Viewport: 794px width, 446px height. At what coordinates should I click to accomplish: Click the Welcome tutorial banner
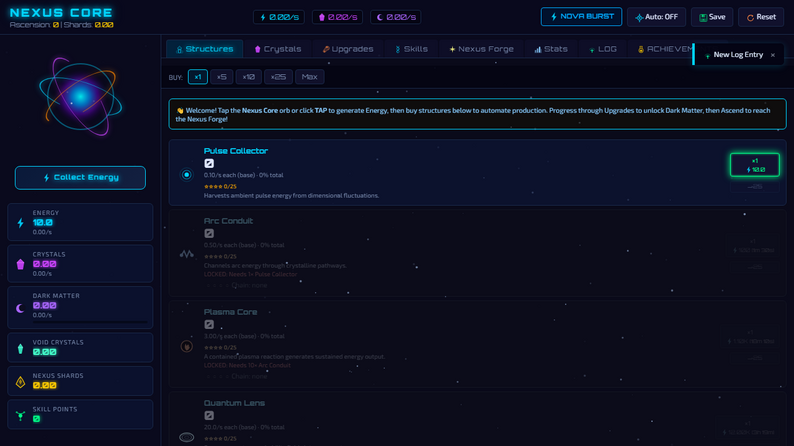pos(477,114)
